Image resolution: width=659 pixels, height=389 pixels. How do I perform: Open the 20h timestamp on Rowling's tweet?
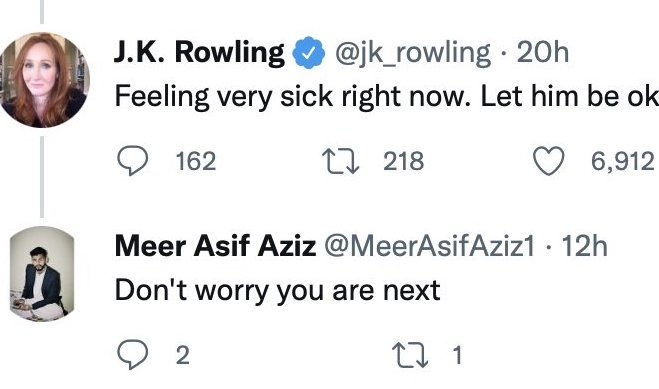543,53
